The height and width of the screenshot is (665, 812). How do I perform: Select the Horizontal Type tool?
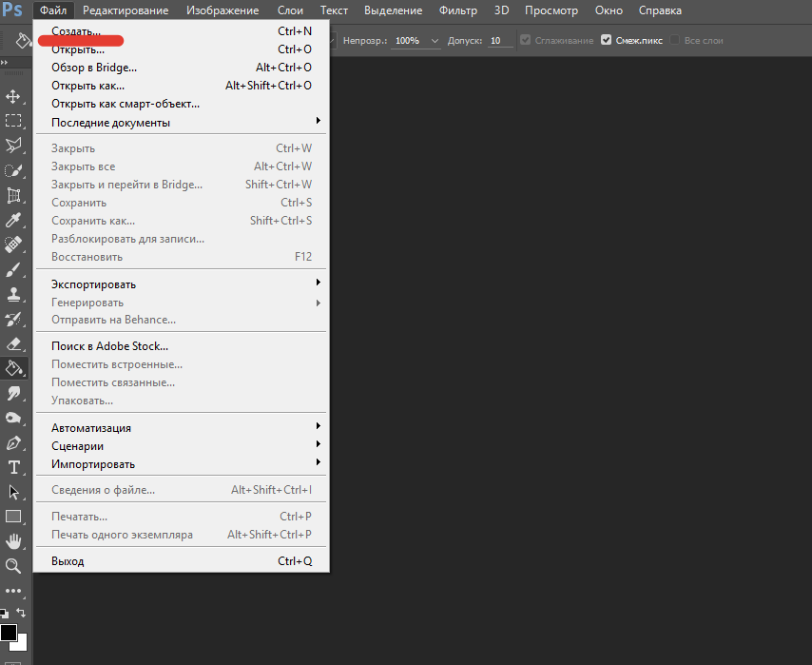point(13,467)
